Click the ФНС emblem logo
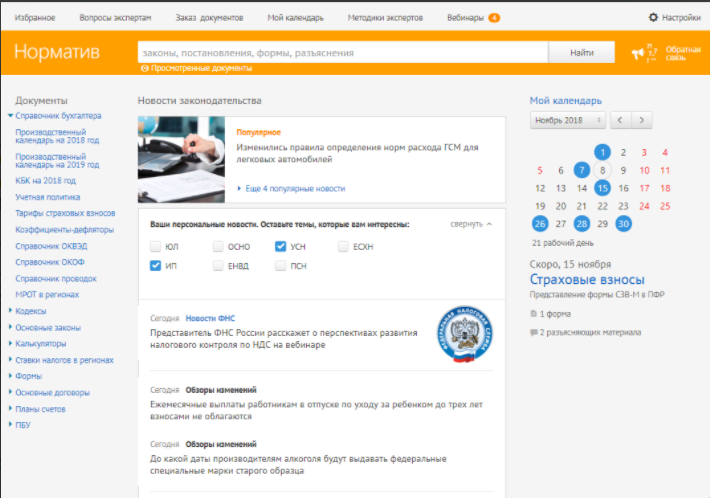 pyautogui.click(x=465, y=334)
